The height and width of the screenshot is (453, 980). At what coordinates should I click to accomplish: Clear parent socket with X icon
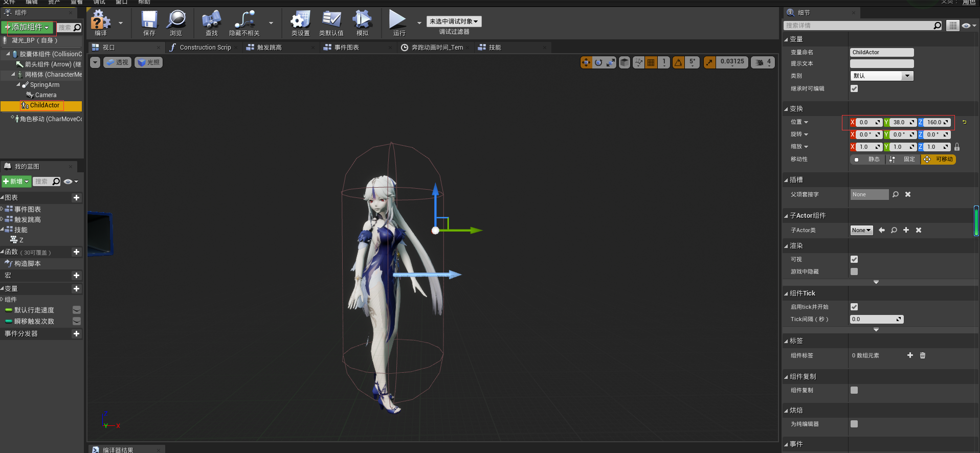point(908,194)
